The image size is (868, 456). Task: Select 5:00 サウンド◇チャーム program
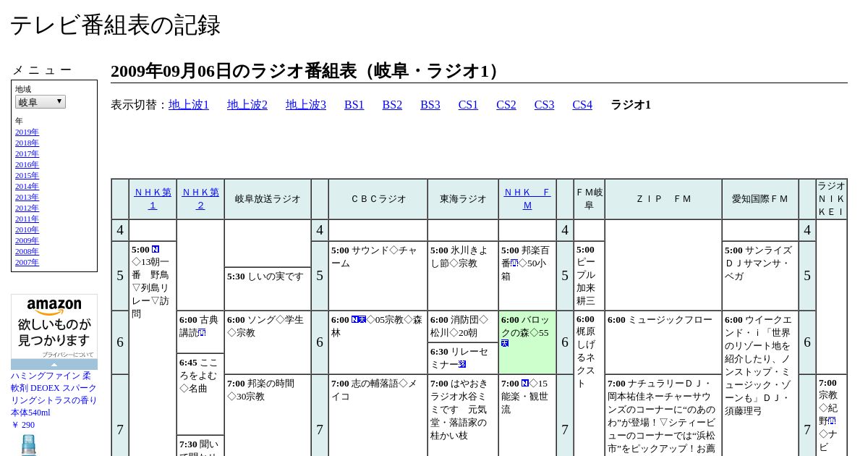(x=378, y=276)
